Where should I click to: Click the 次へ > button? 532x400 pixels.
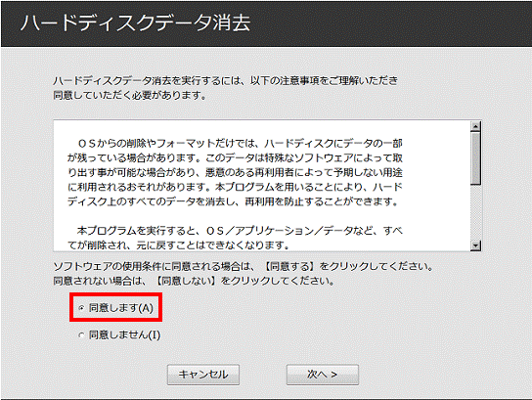click(323, 375)
